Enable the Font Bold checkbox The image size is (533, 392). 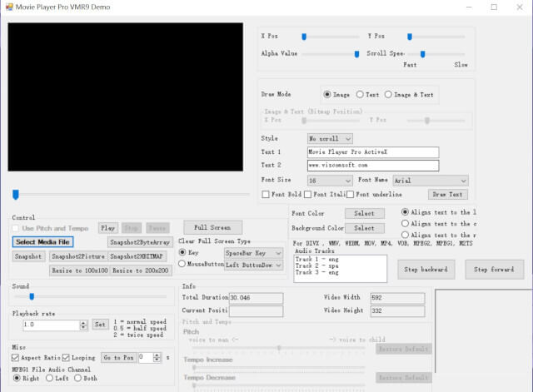266,195
